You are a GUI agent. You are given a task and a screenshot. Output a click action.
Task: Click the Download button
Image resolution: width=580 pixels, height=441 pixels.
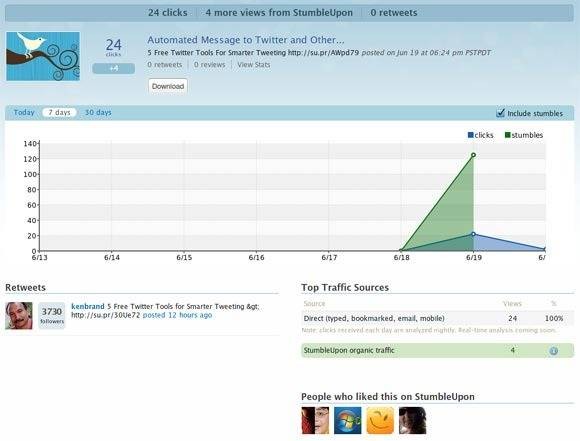168,86
